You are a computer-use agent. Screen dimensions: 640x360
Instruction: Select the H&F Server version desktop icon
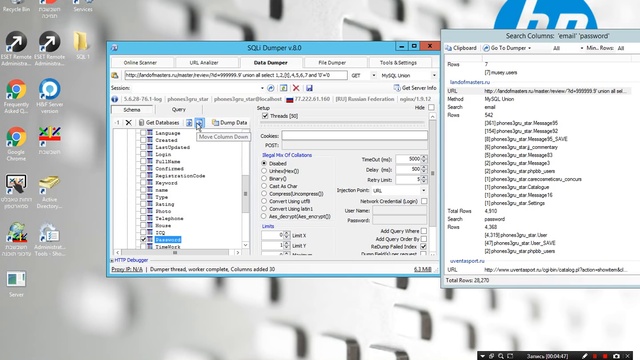coord(49,96)
